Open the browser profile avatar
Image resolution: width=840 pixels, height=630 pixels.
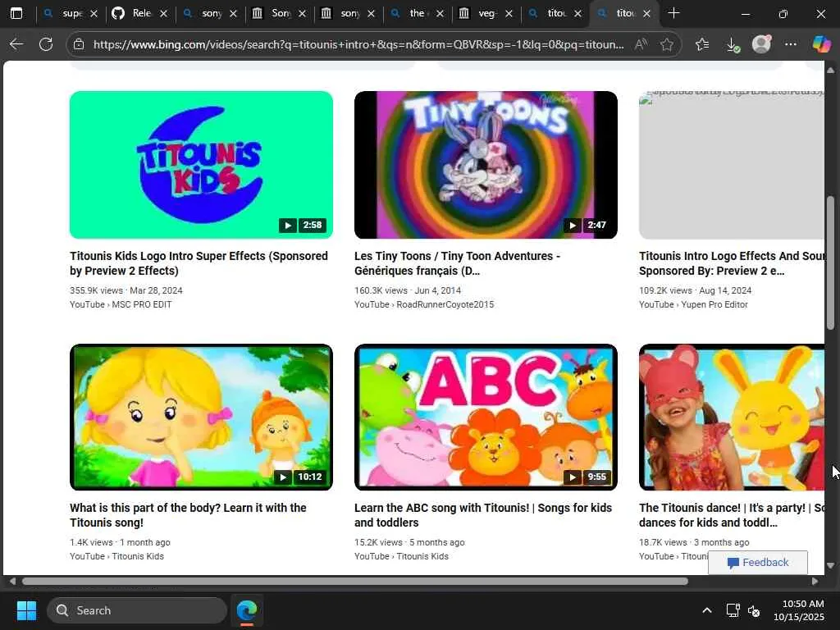[x=761, y=44]
